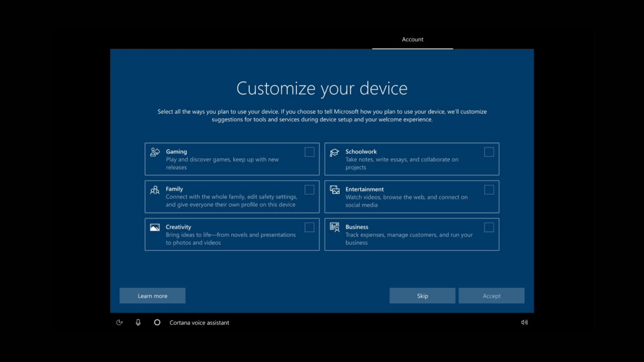Skip the device customization step
The image size is (644, 362).
click(x=423, y=296)
